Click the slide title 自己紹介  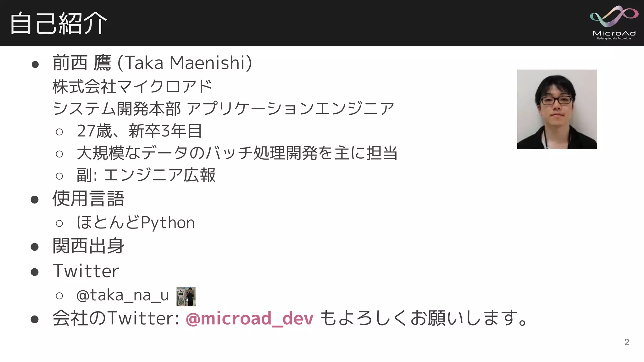coord(58,23)
